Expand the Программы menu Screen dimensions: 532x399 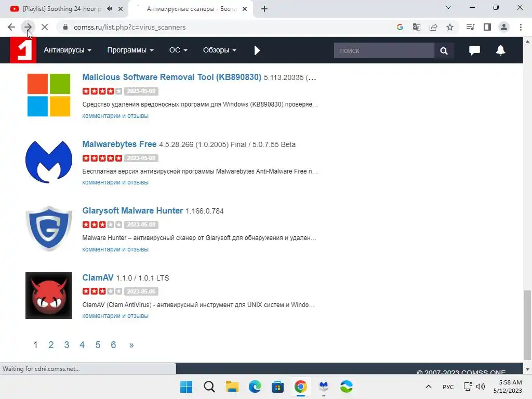pos(130,50)
